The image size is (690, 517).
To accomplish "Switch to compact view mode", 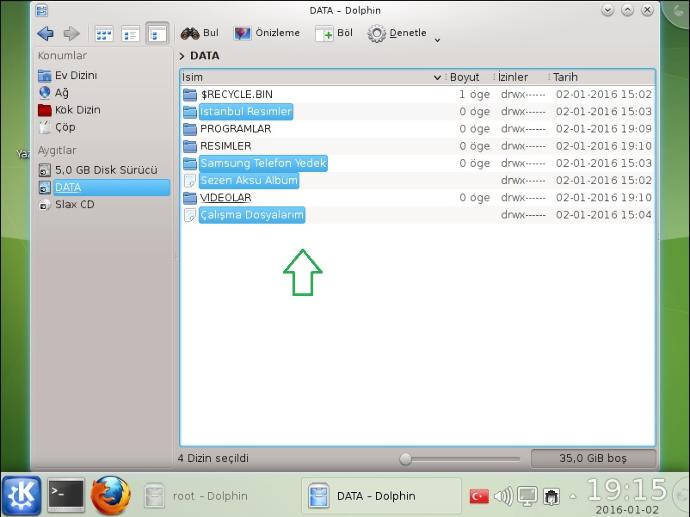I will 130,34.
